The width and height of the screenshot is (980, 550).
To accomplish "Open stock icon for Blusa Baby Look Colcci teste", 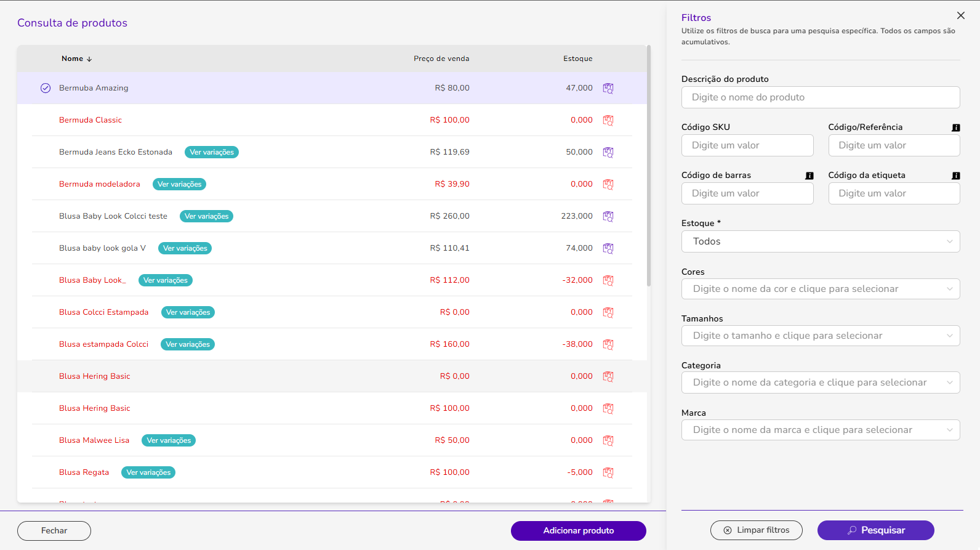I will coord(608,216).
